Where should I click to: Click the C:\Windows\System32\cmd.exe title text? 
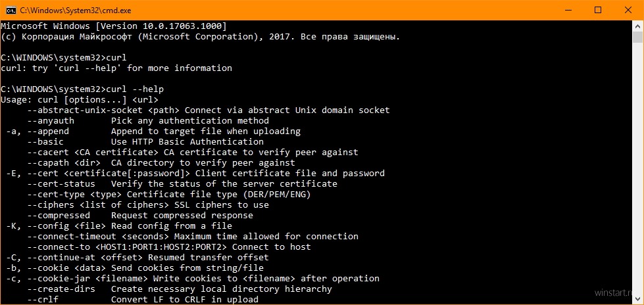coord(75,11)
